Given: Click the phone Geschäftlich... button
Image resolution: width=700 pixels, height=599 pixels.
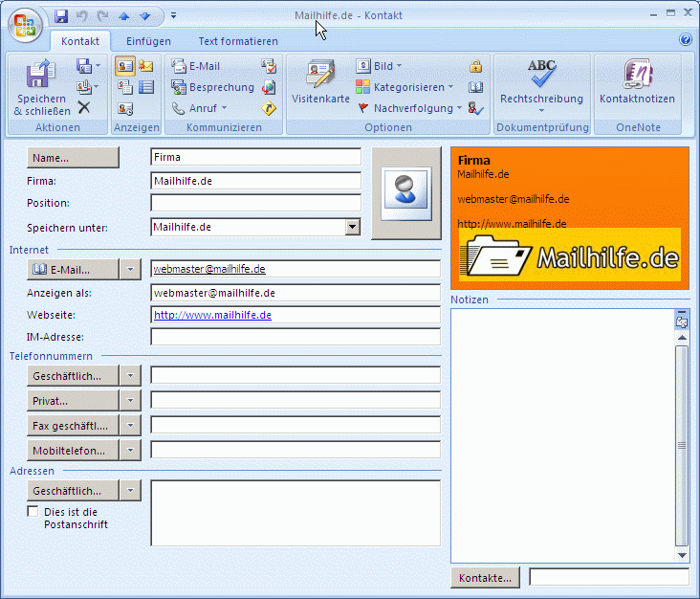Looking at the screenshot, I should [x=74, y=376].
